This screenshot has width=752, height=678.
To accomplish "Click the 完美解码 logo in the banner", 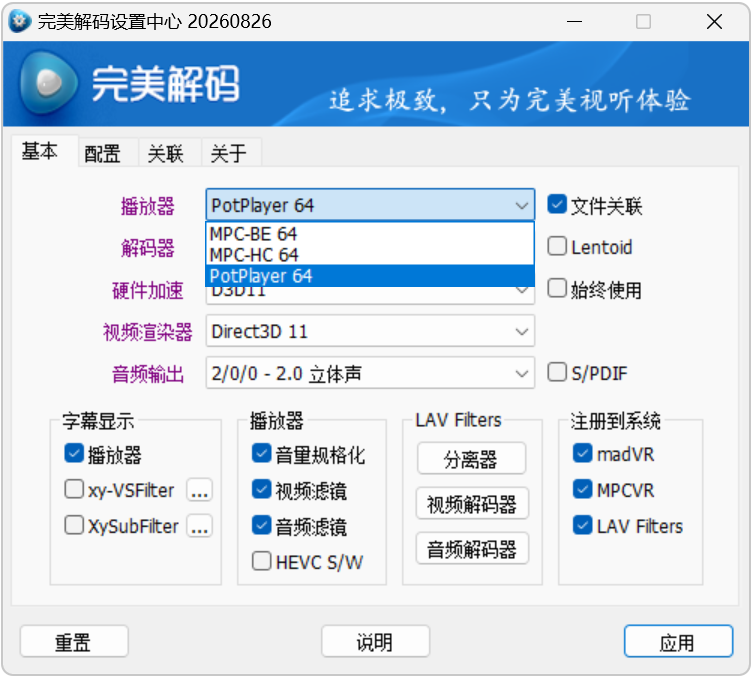I will point(129,84).
